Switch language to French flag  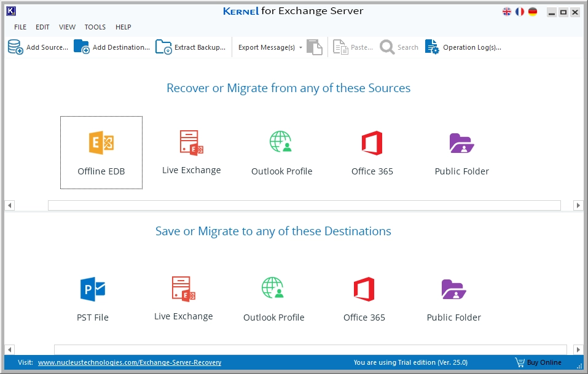[520, 12]
